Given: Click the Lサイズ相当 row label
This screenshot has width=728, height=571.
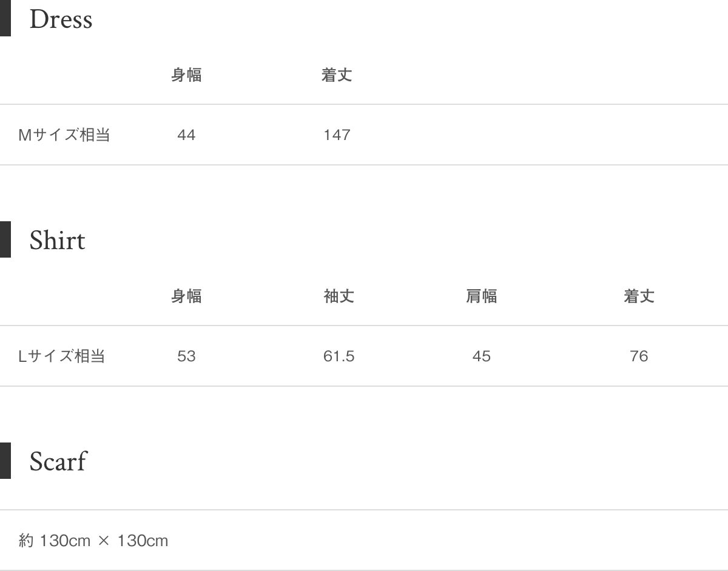Looking at the screenshot, I should [62, 356].
